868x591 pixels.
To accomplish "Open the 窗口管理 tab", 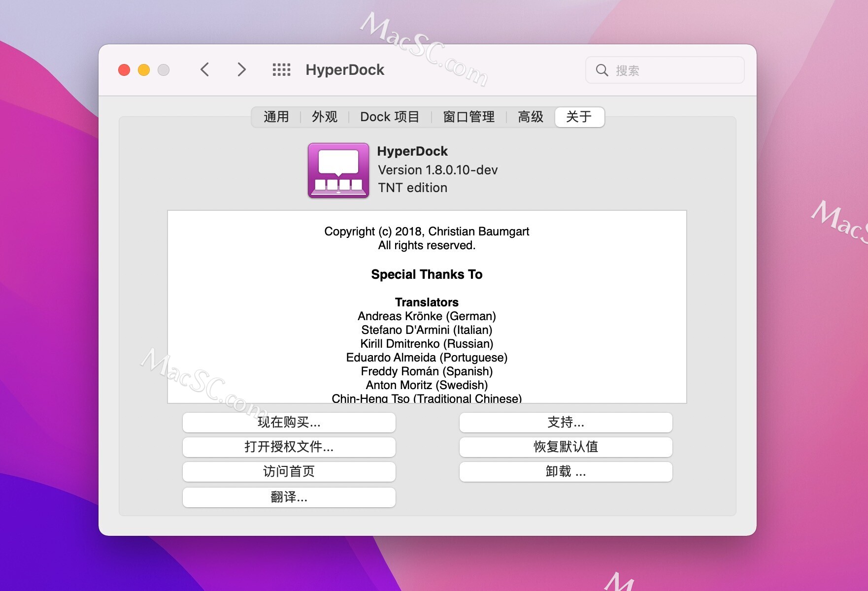I will [x=469, y=117].
